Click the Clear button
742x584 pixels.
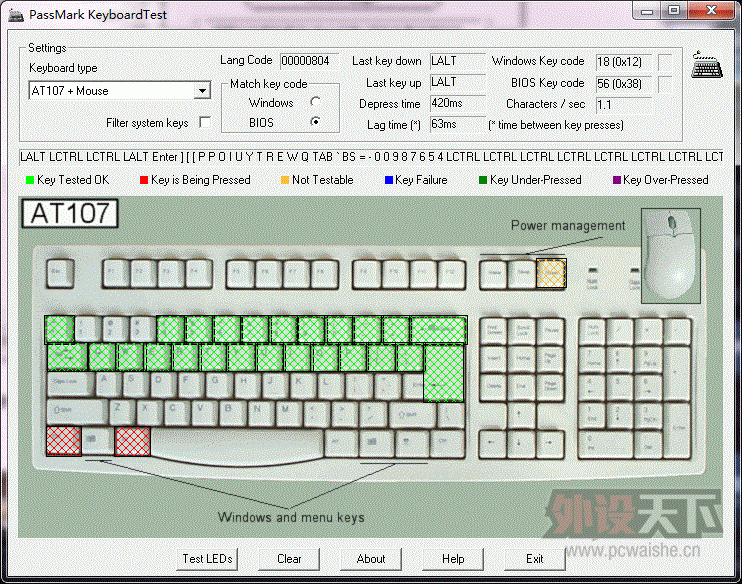[x=289, y=559]
